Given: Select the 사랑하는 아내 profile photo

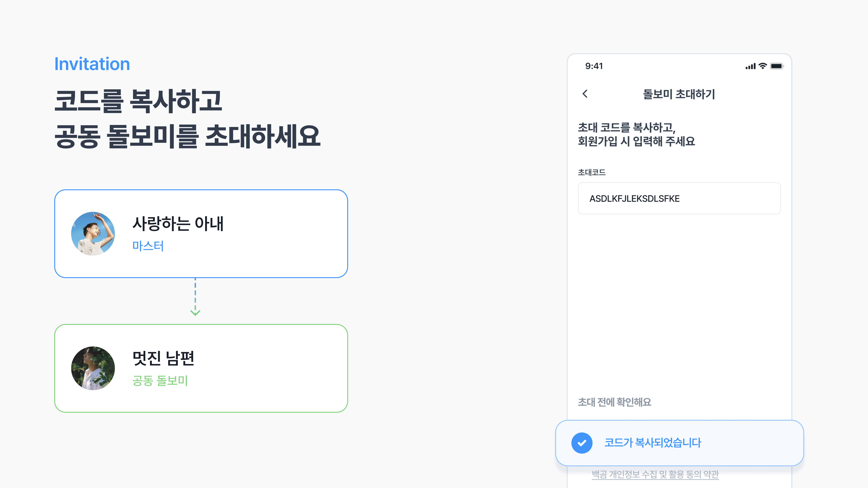Looking at the screenshot, I should point(93,234).
